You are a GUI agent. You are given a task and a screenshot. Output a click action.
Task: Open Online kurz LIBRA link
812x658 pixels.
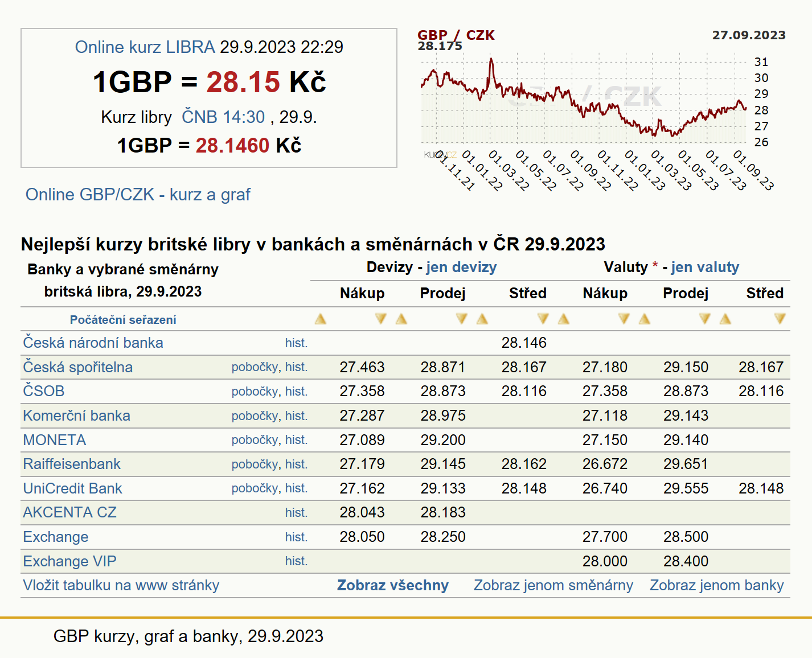click(x=145, y=47)
